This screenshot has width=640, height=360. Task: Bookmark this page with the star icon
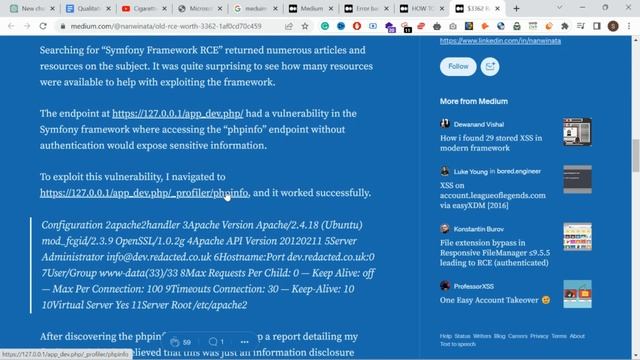pos(305,26)
